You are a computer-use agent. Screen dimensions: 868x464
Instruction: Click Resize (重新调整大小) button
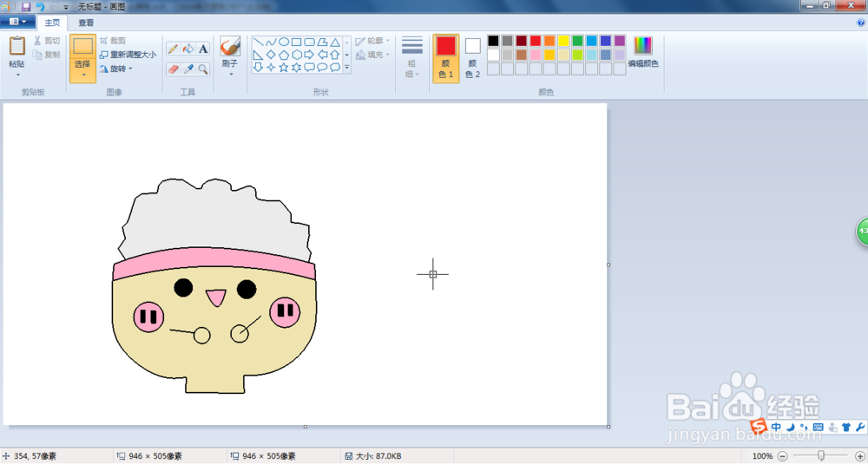128,55
